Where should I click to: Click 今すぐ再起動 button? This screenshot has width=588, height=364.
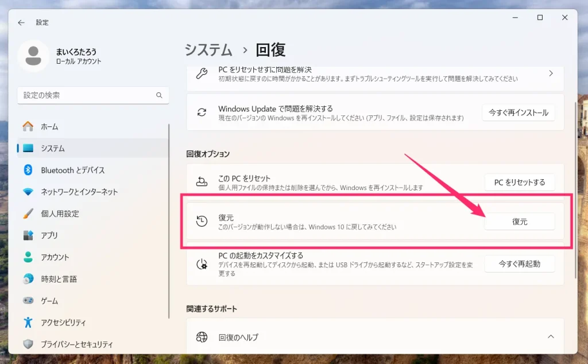pyautogui.click(x=519, y=264)
